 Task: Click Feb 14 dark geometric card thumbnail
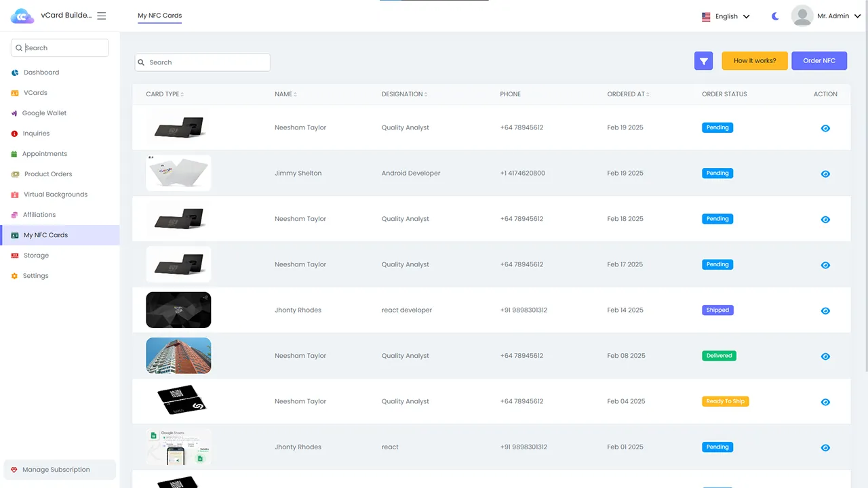178,310
